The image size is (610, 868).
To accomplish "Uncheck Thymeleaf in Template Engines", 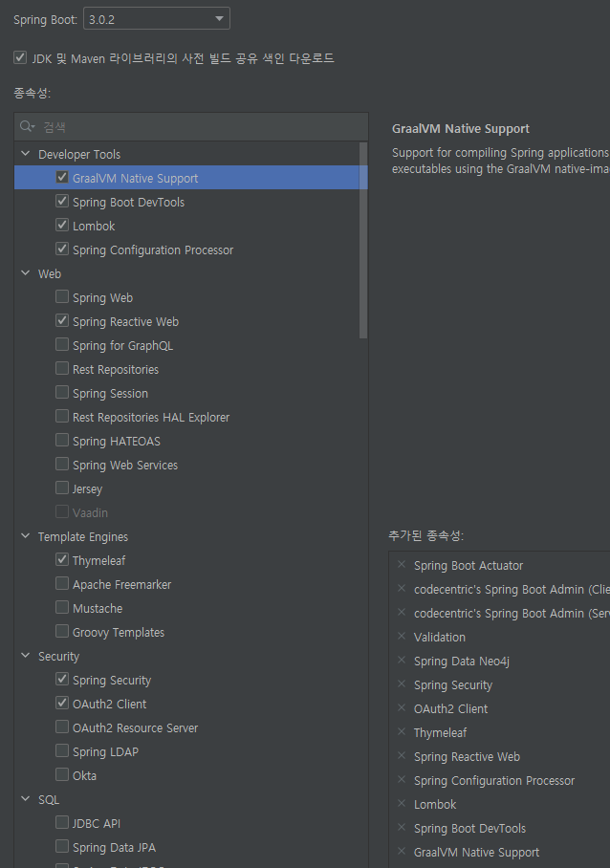I will [x=62, y=559].
